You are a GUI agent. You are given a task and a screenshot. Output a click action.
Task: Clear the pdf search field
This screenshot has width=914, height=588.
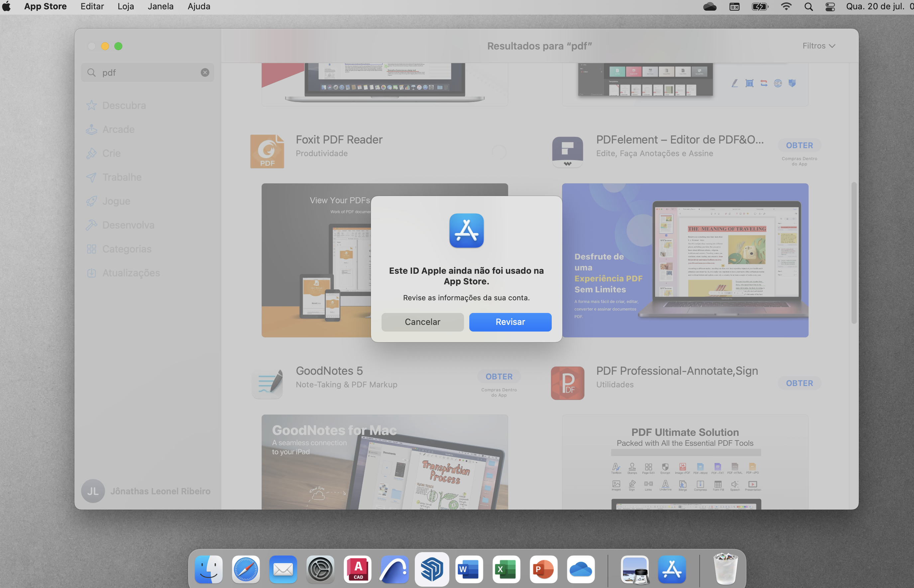point(205,72)
